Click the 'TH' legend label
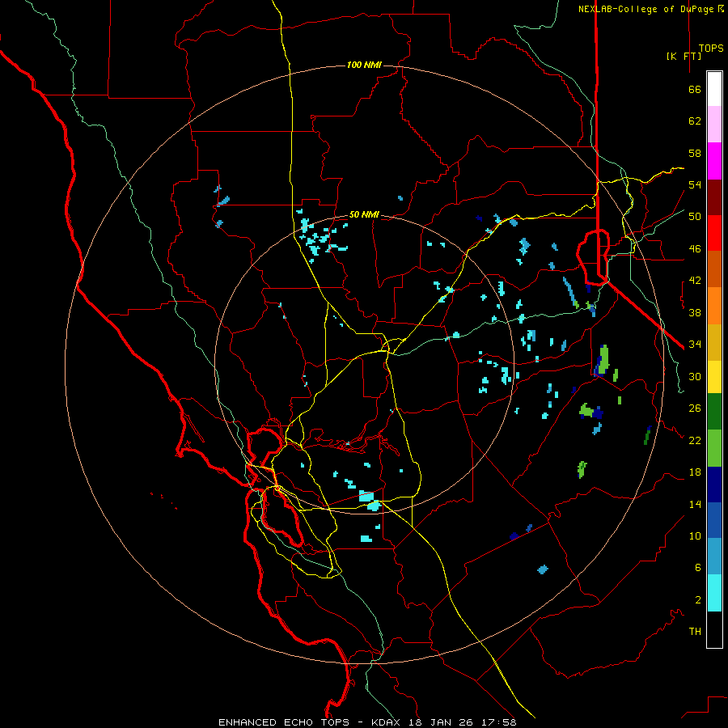This screenshot has width=728, height=728. pos(695,631)
